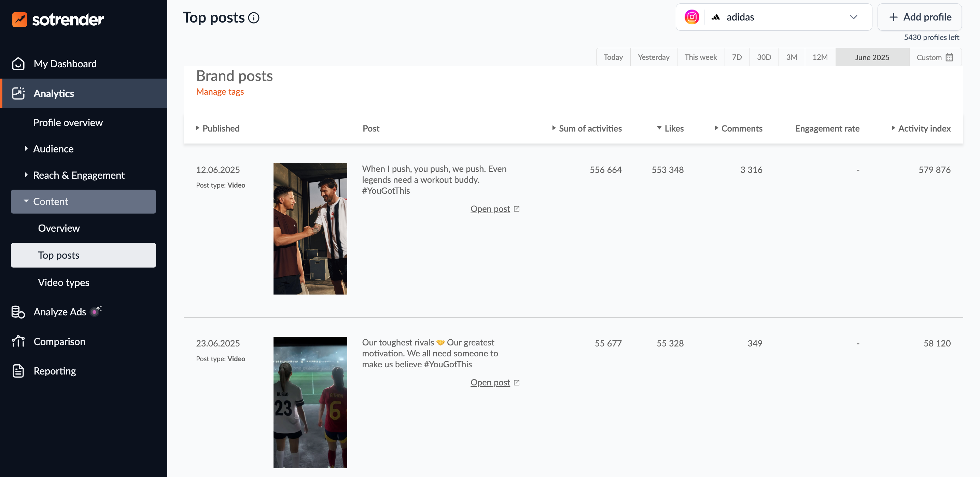The width and height of the screenshot is (980, 477).
Task: Open My Dashboard home icon
Action: 18,64
